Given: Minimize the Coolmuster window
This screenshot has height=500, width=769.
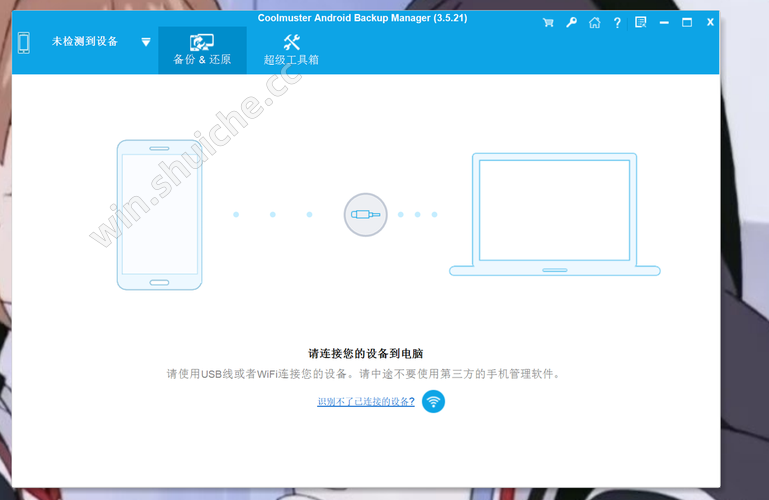Looking at the screenshot, I should click(x=664, y=23).
